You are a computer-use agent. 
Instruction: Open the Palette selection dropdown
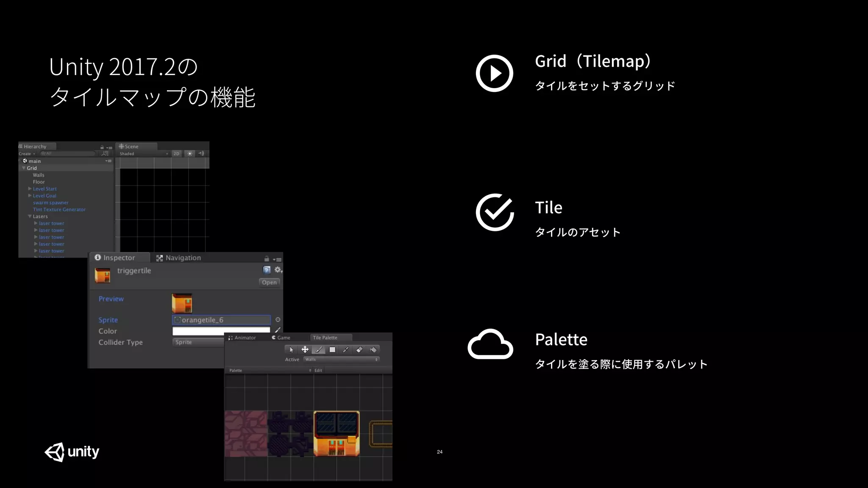[270, 370]
